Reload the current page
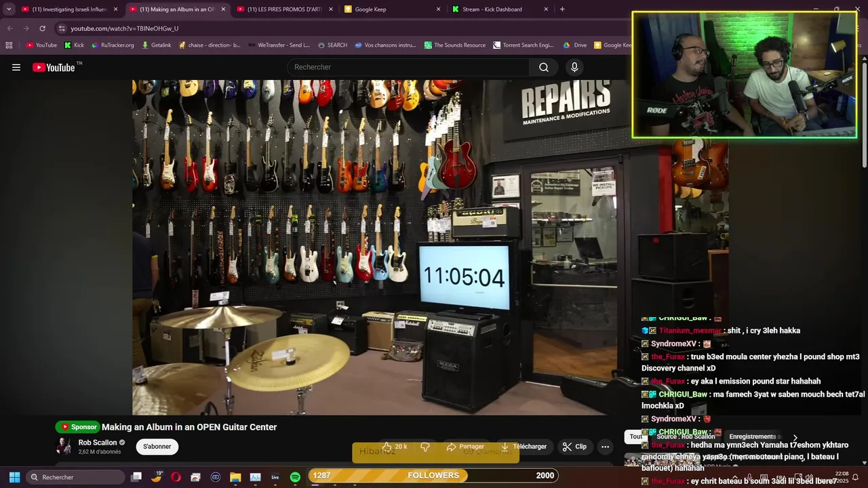The width and height of the screenshot is (868, 488). [42, 28]
